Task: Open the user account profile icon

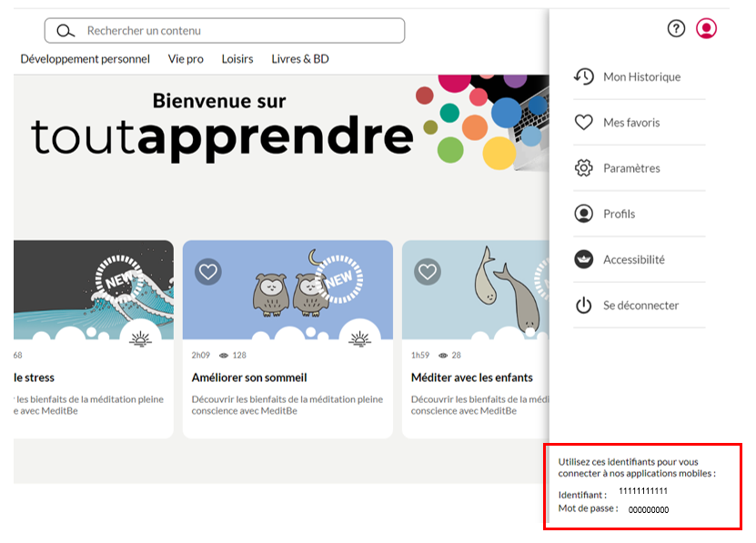Action: [707, 28]
